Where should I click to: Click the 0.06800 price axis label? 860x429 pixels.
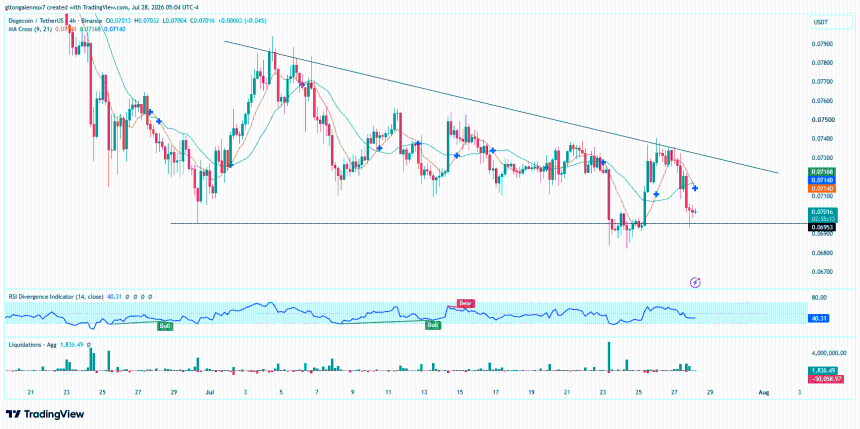coord(821,253)
